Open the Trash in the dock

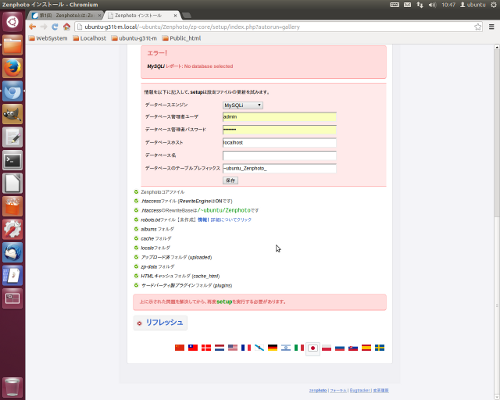tap(13, 387)
